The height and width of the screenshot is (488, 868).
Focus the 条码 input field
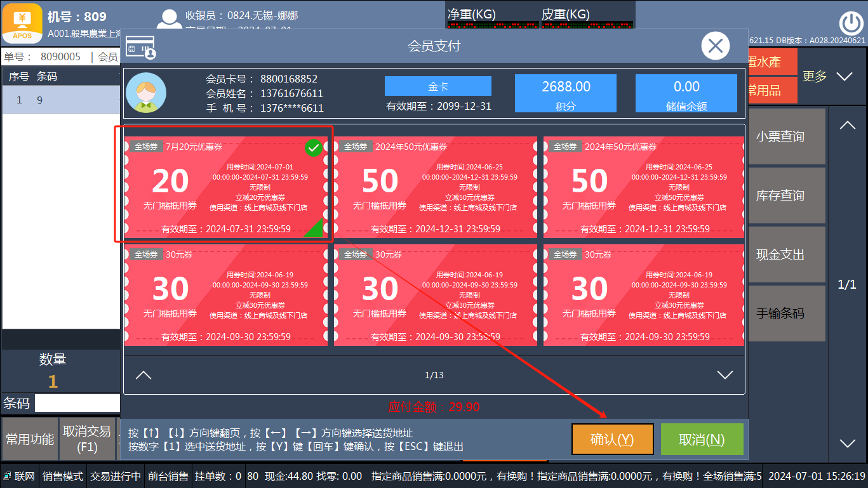pyautogui.click(x=77, y=403)
